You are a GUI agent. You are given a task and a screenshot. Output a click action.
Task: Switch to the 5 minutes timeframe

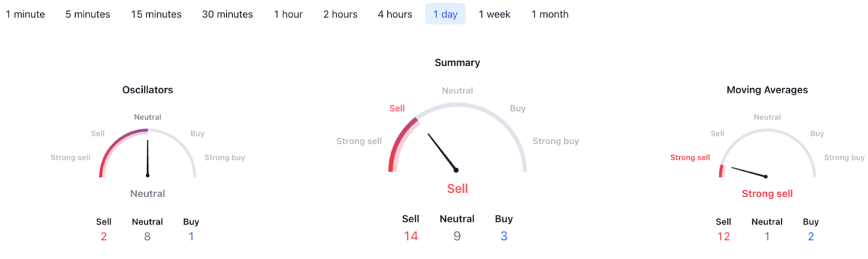click(87, 14)
